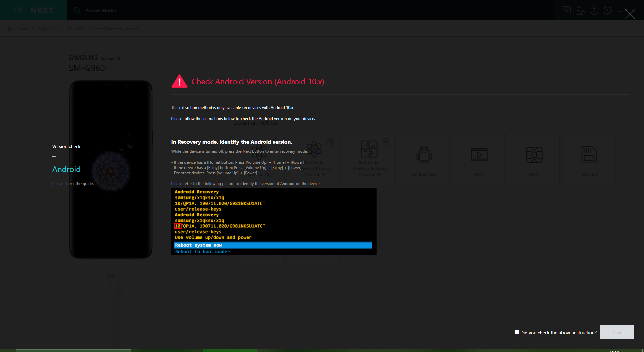Click the Galaxy S9 phone image

point(111,169)
